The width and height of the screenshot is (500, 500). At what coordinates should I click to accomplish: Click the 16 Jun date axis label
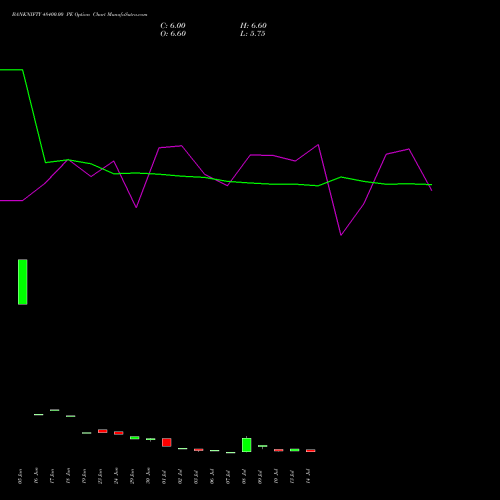coord(36,476)
